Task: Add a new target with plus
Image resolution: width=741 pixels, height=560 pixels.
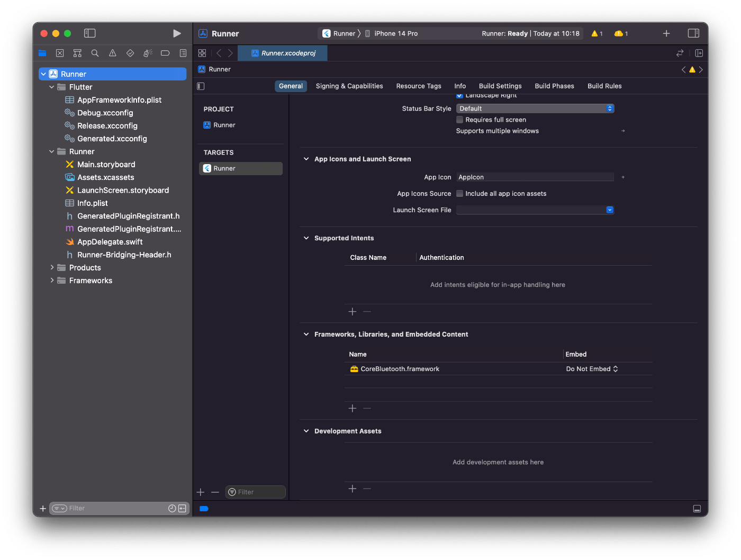Action: [201, 492]
